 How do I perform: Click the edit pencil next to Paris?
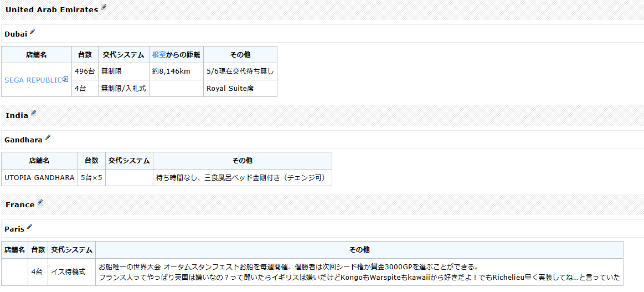click(29, 227)
